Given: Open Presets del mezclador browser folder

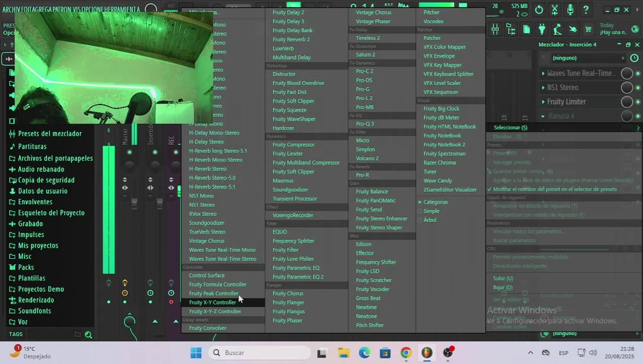Looking at the screenshot, I should click(x=45, y=133).
